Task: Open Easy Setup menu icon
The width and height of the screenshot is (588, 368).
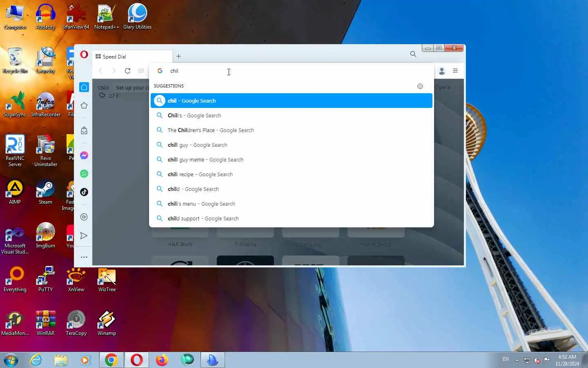Action: click(x=455, y=71)
